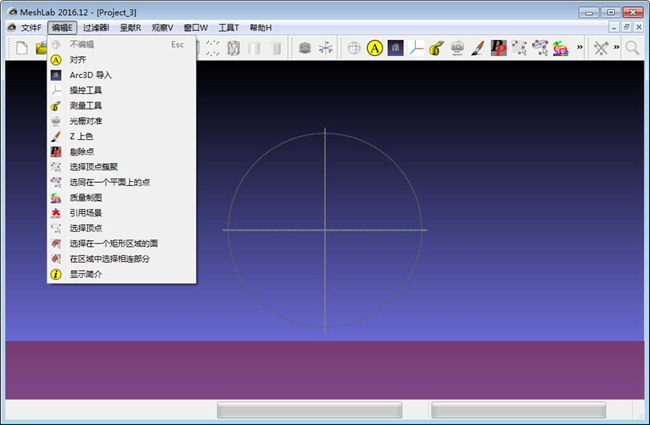Restore the Project_3 document sub-window

[626, 27]
